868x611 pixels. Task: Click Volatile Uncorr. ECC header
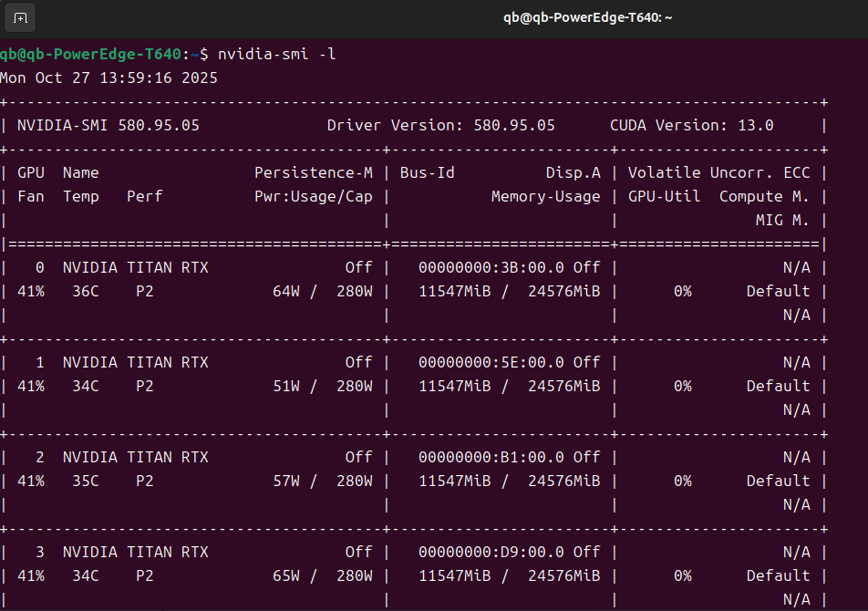coord(719,172)
